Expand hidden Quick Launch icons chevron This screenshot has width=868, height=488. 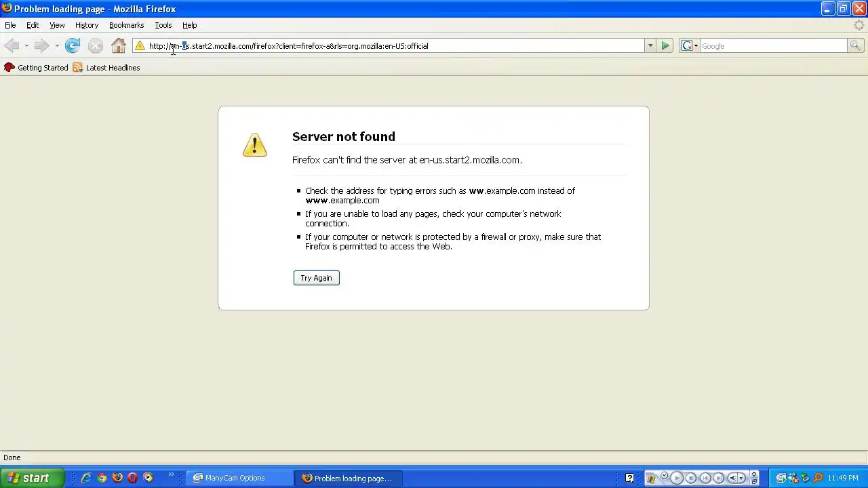[171, 475]
